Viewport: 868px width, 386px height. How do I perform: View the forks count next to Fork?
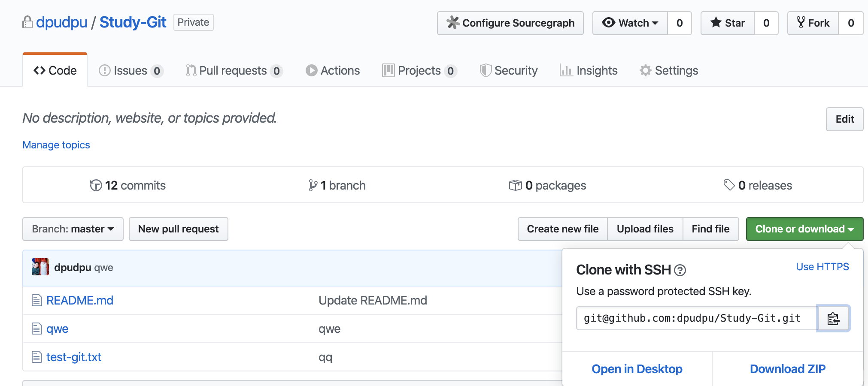[851, 23]
